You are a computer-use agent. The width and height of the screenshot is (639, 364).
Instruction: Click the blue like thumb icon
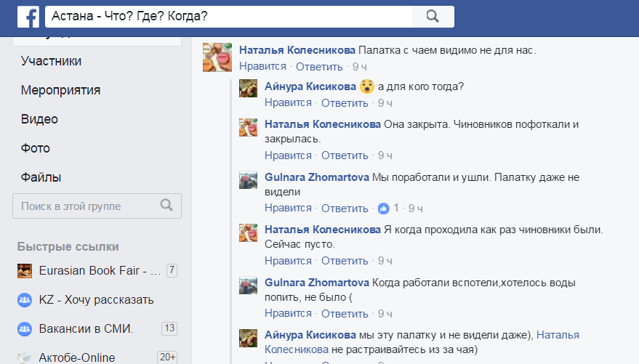point(384,209)
